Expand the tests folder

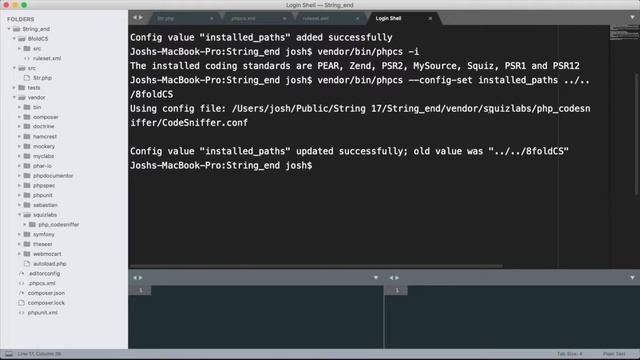tap(14, 88)
